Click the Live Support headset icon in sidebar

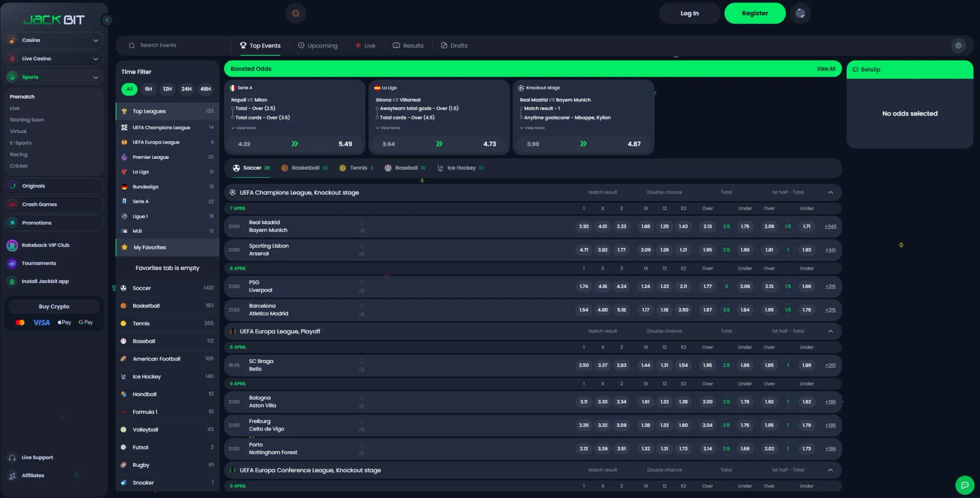[11, 457]
